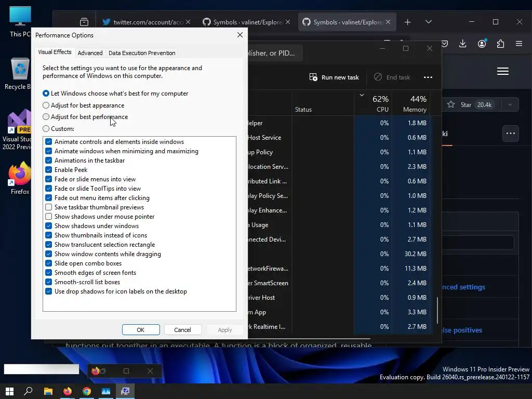Click the Windows Start button
Viewport: 532px width, 399px height.
pyautogui.click(x=9, y=391)
